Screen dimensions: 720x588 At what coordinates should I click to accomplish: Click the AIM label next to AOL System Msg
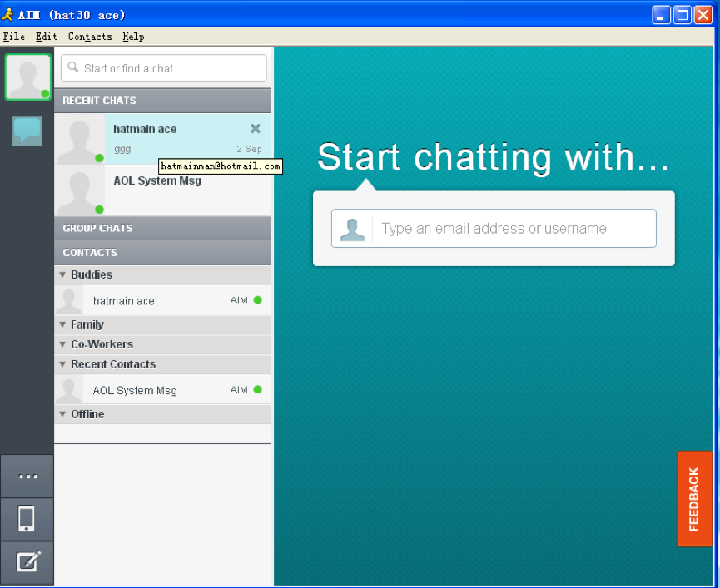pyautogui.click(x=239, y=389)
